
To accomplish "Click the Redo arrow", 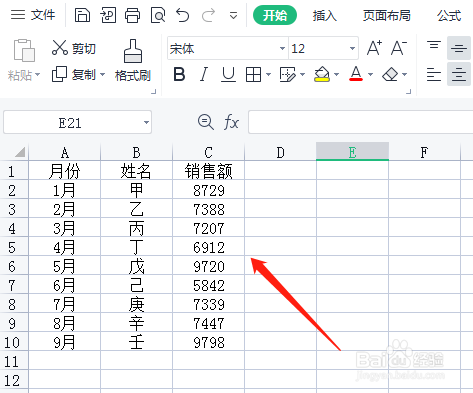I will pyautogui.click(x=208, y=15).
